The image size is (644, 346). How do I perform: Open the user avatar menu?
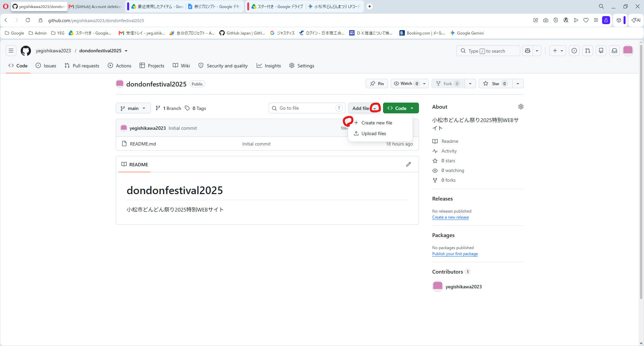pos(628,51)
